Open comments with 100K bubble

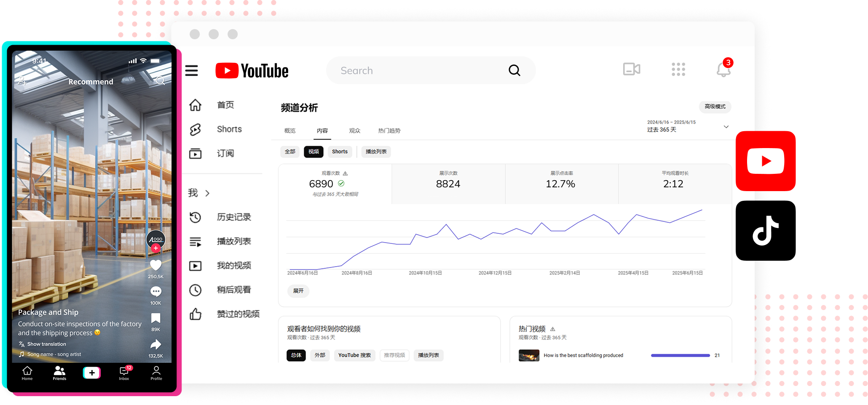point(156,292)
